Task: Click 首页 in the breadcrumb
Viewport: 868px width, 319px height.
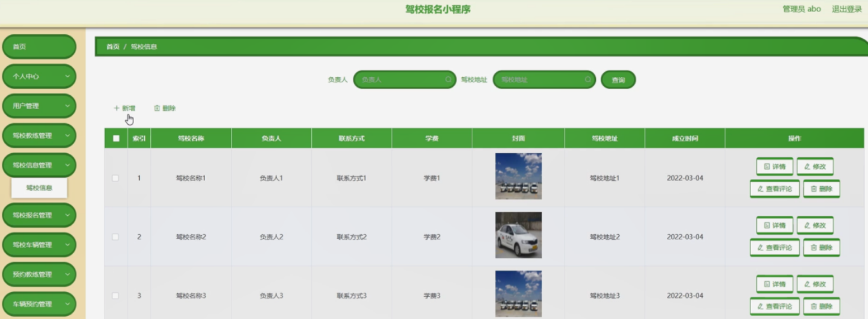Action: 113,47
